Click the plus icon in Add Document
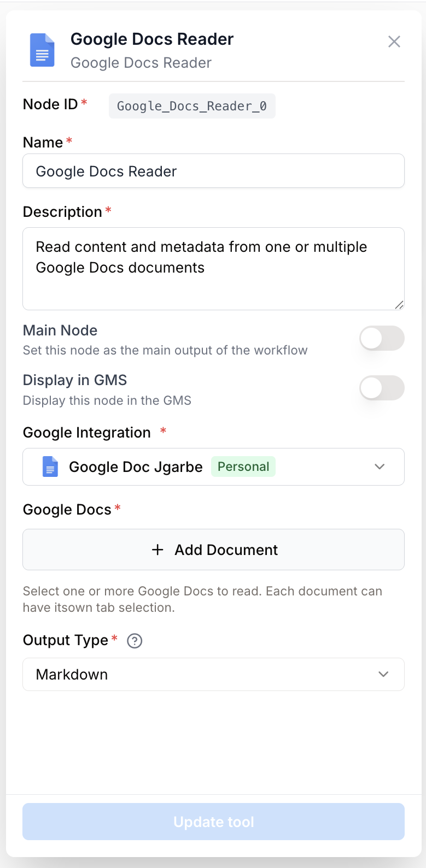 157,550
